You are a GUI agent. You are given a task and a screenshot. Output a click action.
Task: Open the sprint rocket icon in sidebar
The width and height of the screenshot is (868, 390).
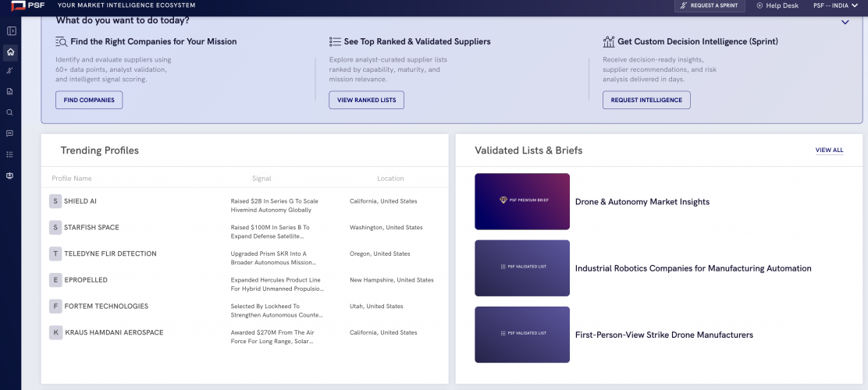coord(10,71)
